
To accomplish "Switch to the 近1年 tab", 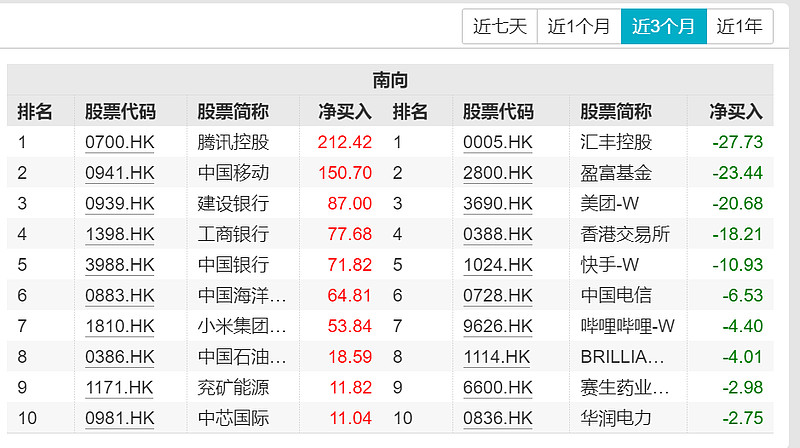I will pyautogui.click(x=740, y=26).
